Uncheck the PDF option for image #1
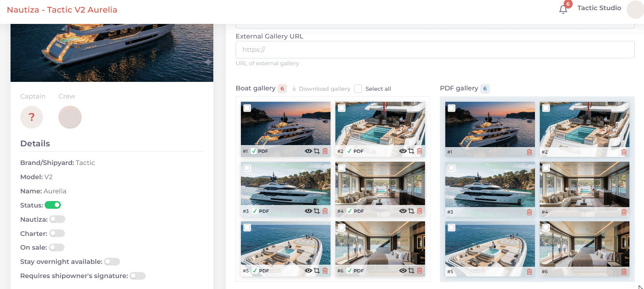 point(254,151)
